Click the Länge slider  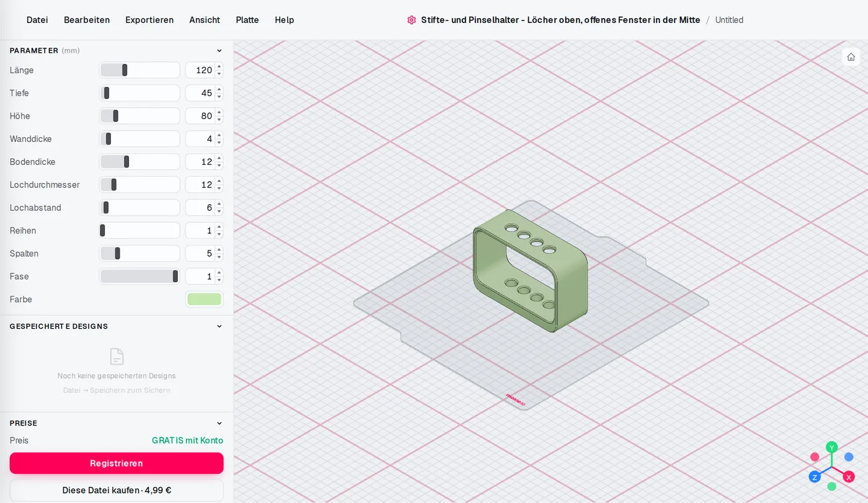click(139, 70)
